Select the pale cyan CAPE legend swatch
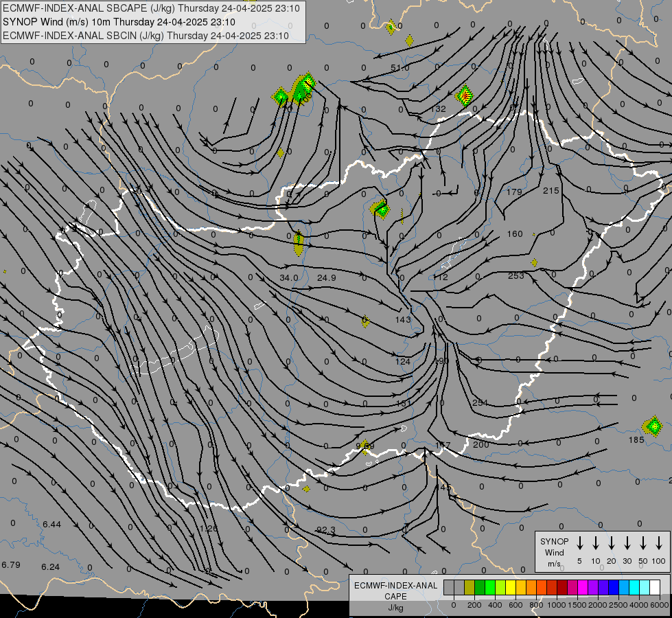Viewport: 672px width, 618px height. [644, 588]
